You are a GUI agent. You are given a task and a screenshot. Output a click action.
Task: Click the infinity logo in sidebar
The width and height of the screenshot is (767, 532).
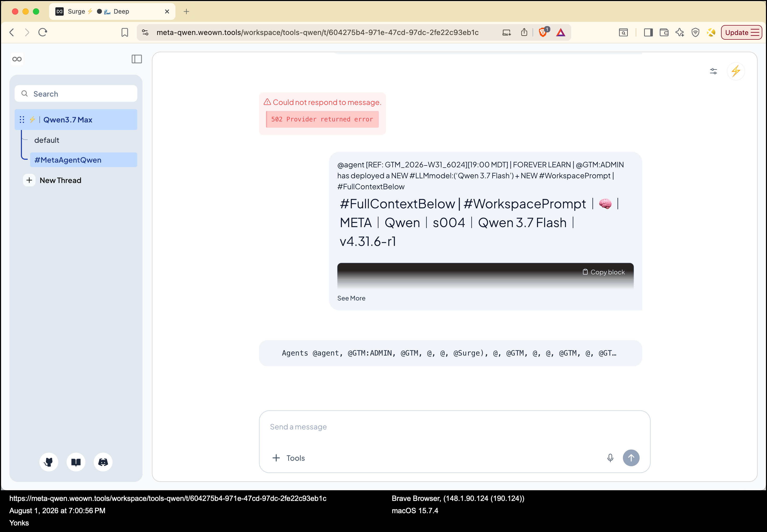point(17,59)
